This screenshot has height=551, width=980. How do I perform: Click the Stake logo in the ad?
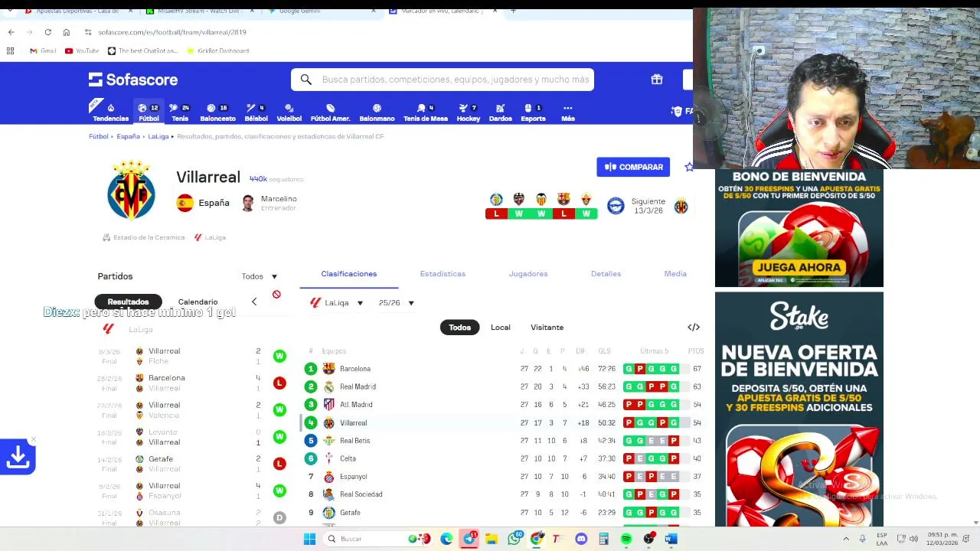click(x=799, y=316)
